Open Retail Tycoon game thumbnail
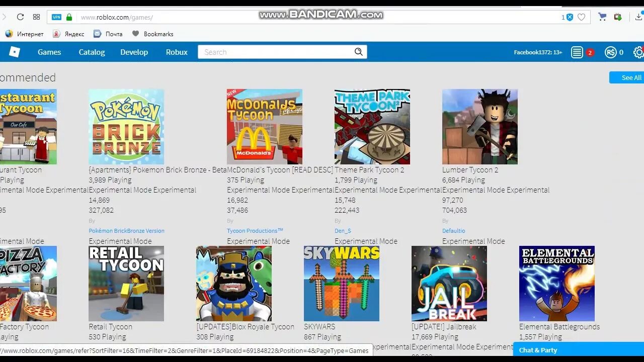 click(x=126, y=284)
